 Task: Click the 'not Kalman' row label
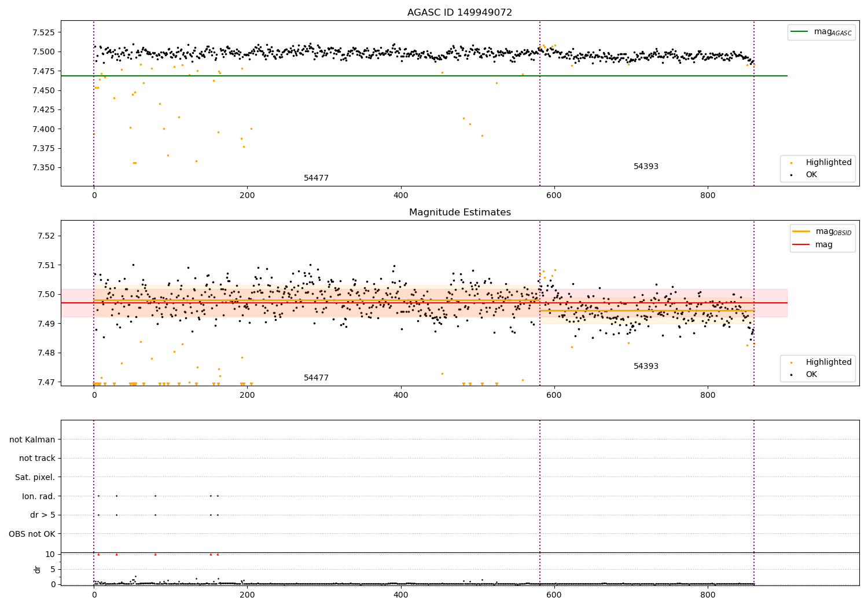32,439
